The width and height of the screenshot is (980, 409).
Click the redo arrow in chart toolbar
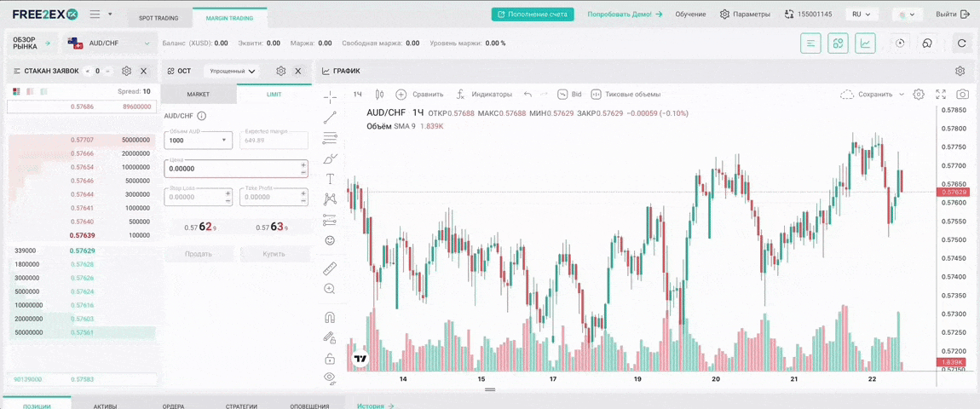pyautogui.click(x=544, y=95)
